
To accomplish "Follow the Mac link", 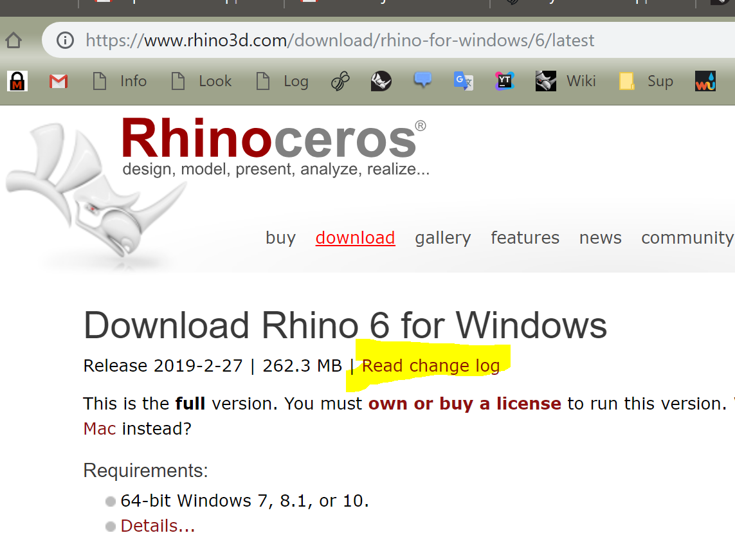I will (100, 429).
